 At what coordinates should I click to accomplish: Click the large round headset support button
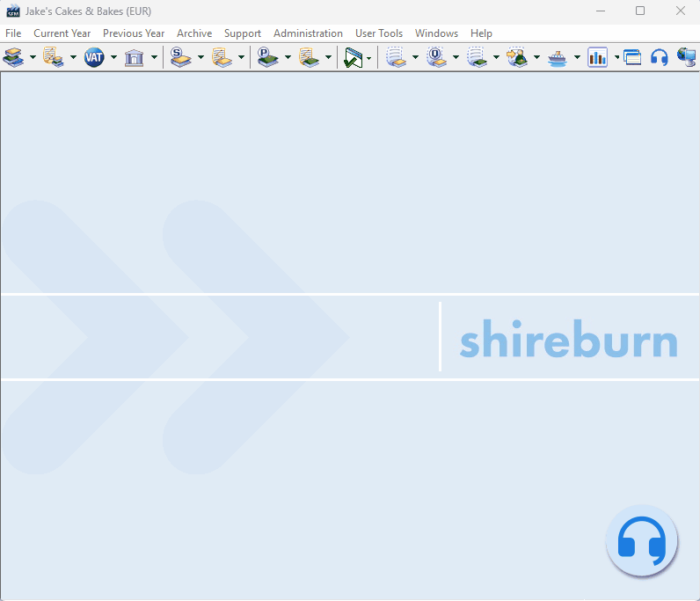pyautogui.click(x=641, y=540)
